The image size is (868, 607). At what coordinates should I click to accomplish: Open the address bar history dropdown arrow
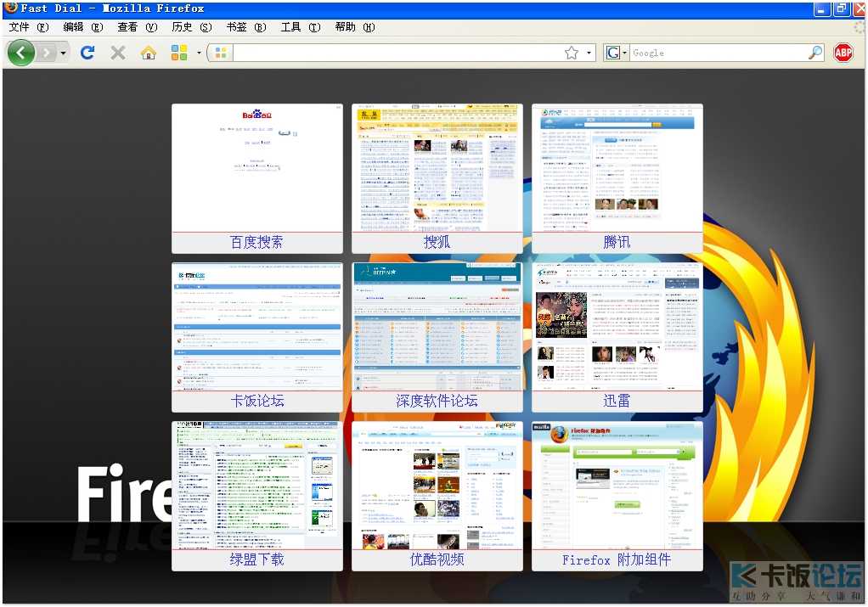[589, 53]
